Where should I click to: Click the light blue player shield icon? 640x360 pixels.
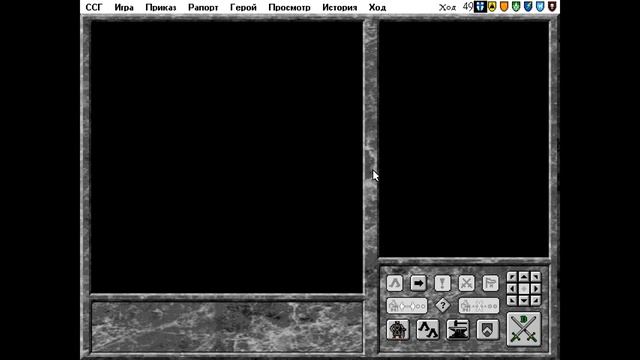tap(540, 7)
